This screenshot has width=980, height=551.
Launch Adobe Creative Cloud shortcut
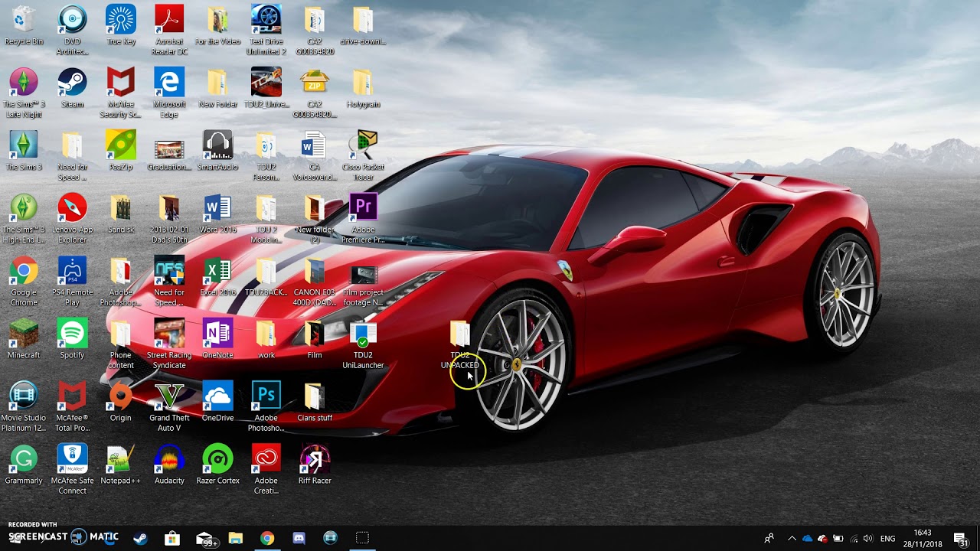click(x=266, y=469)
